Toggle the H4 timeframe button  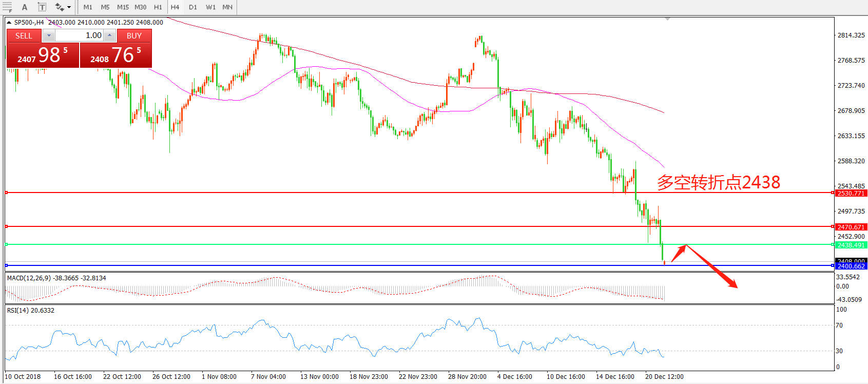point(175,7)
